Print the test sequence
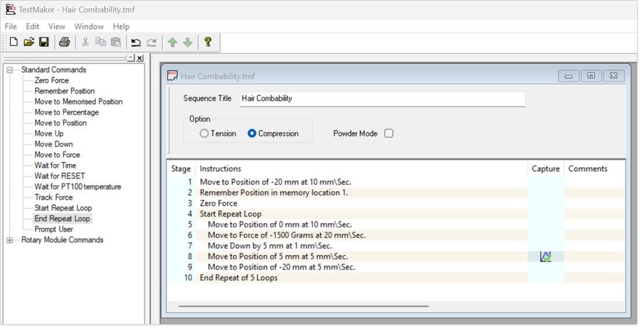644x330 pixels. tap(64, 42)
